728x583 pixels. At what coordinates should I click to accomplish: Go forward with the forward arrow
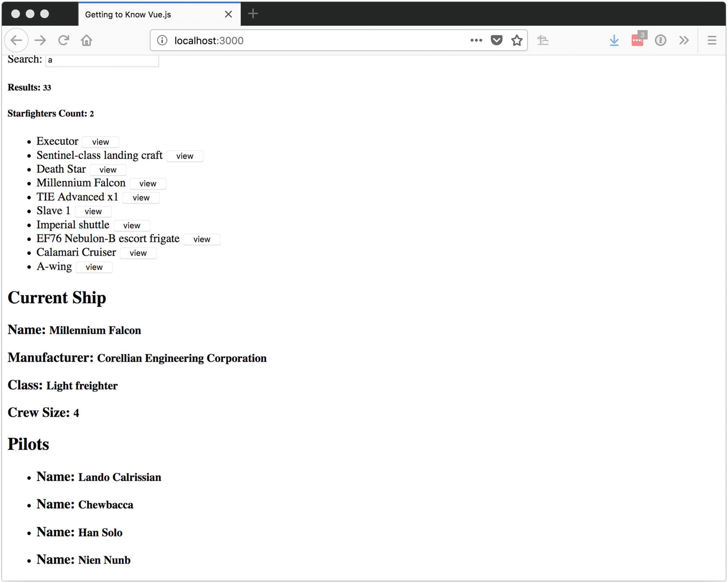[41, 40]
